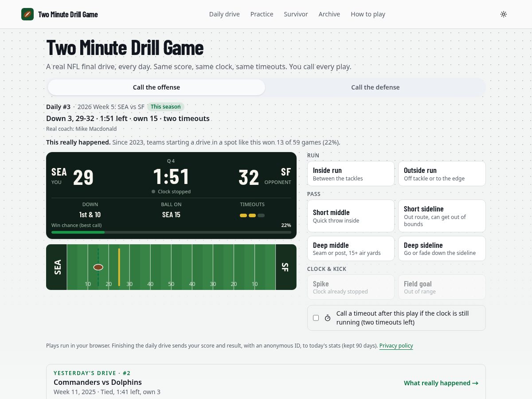
Task: Click the SEA 15 ball-on value
Action: click(171, 215)
